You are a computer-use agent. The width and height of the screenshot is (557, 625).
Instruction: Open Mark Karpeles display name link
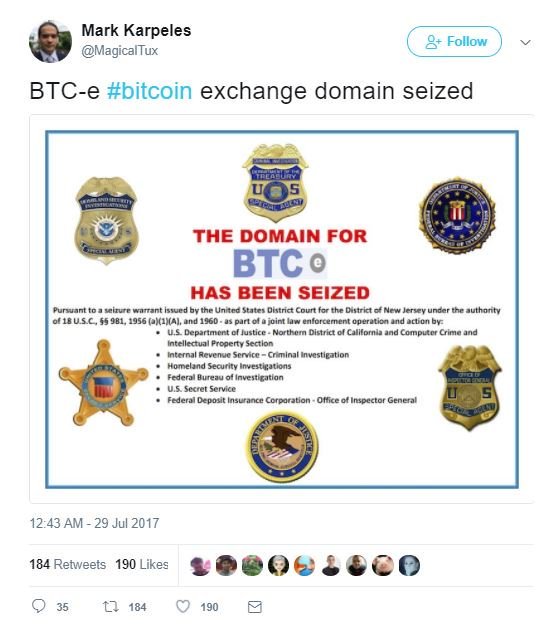[x=136, y=30]
